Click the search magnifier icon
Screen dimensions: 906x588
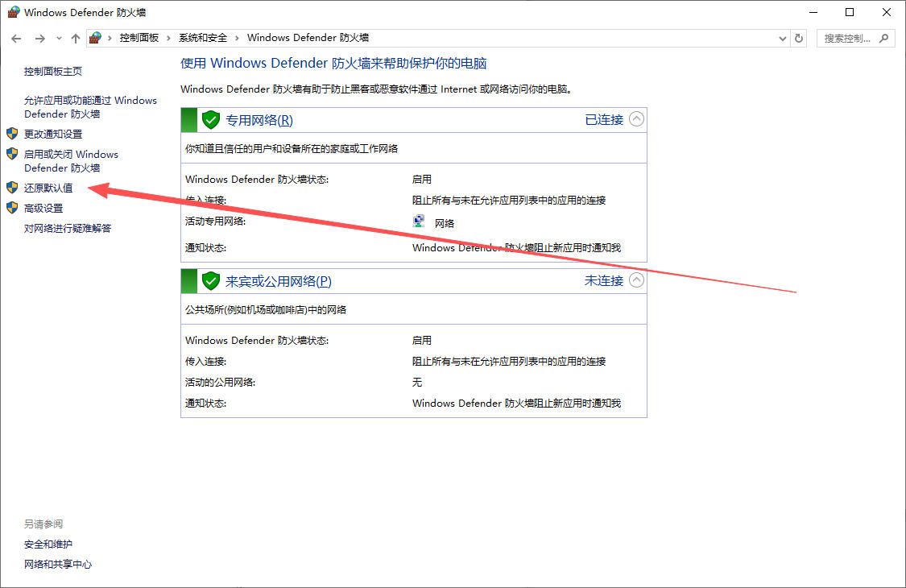click(x=883, y=38)
